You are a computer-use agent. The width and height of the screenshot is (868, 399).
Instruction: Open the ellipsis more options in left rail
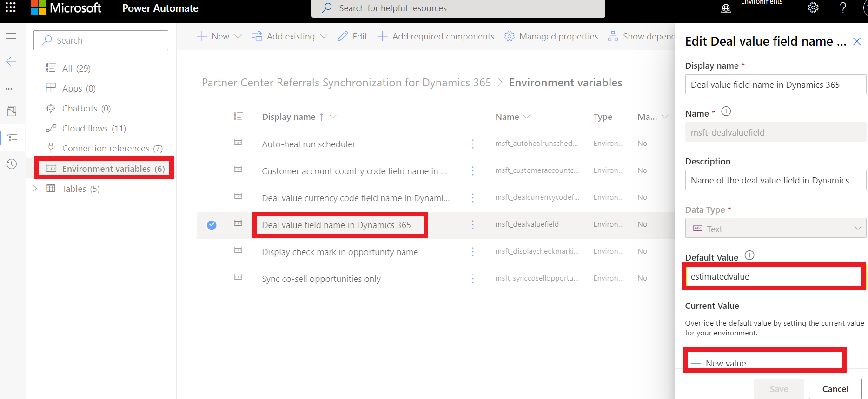9,89
